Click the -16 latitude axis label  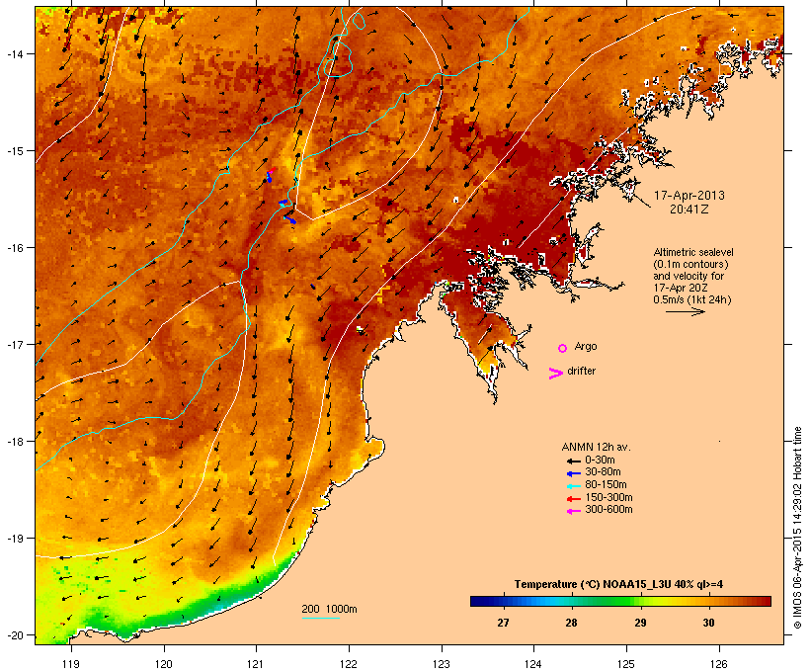pyautogui.click(x=14, y=248)
